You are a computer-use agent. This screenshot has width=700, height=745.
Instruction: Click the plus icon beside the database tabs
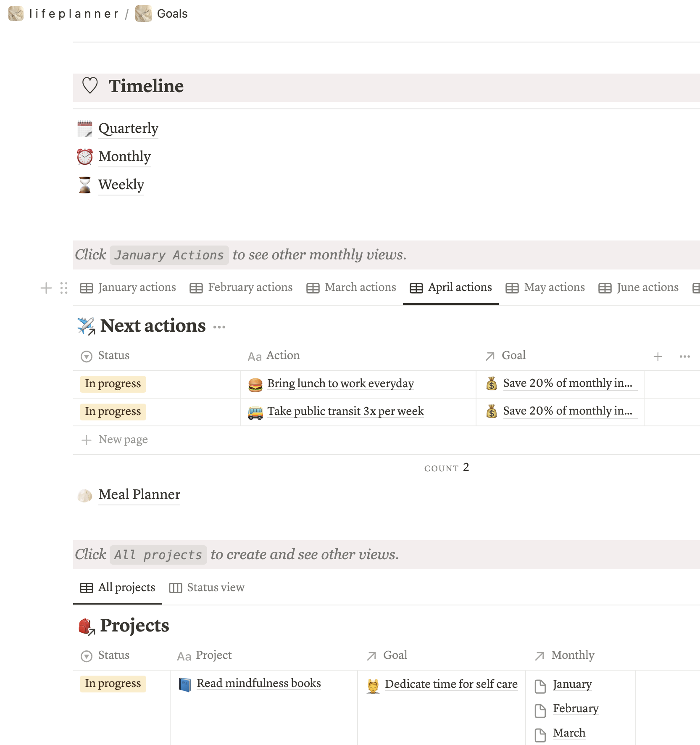[x=46, y=288]
